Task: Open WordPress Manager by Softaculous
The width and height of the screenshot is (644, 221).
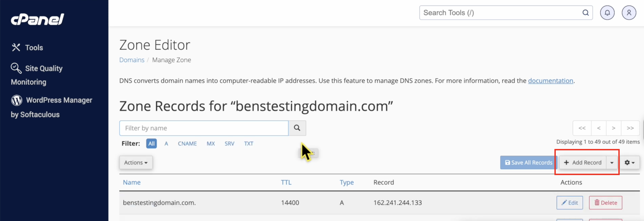Action: pos(51,107)
